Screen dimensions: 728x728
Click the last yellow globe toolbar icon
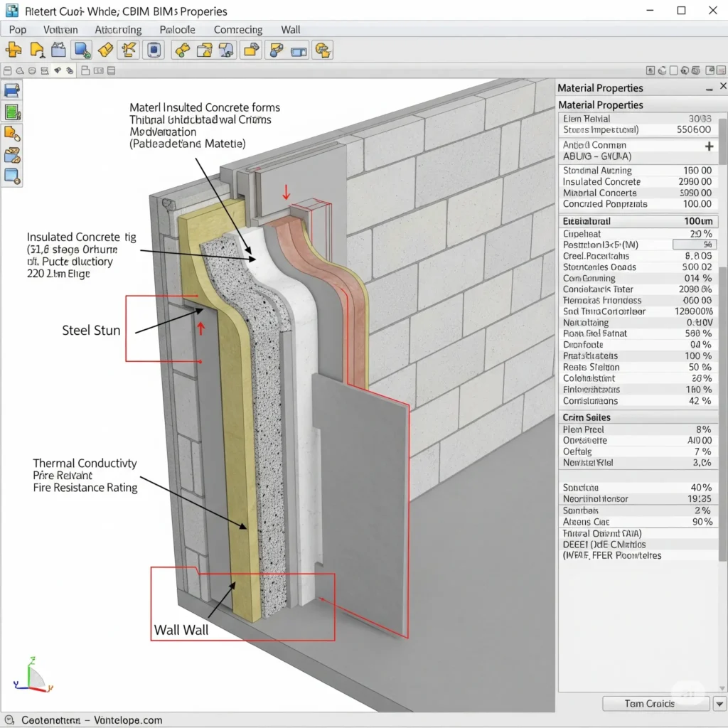(323, 50)
